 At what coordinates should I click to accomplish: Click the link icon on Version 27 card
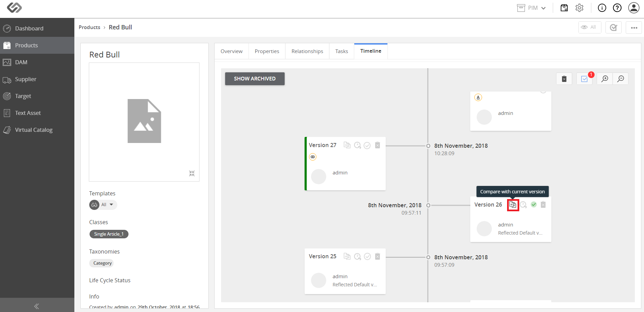[x=313, y=157]
